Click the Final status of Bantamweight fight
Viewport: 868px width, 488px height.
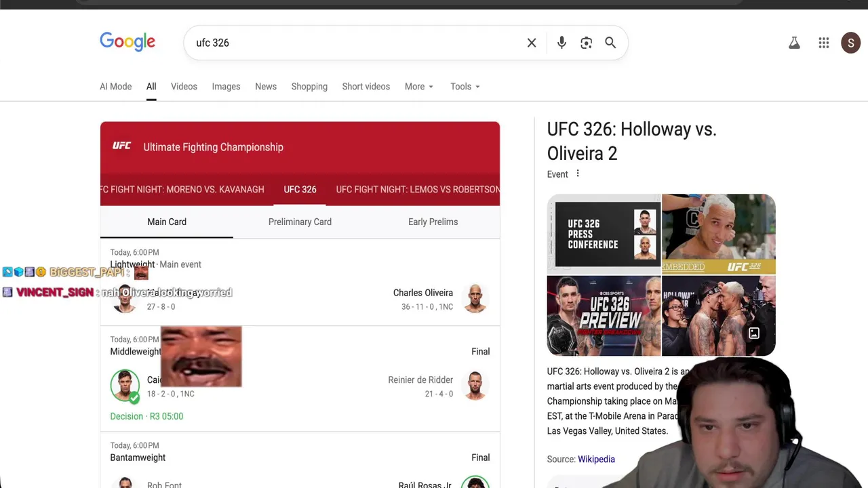click(480, 457)
